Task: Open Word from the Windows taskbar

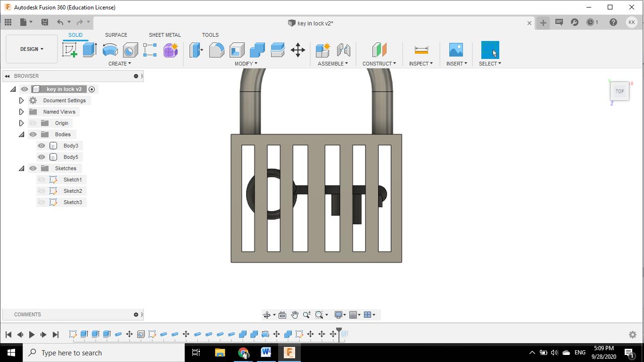Action: pos(266,353)
